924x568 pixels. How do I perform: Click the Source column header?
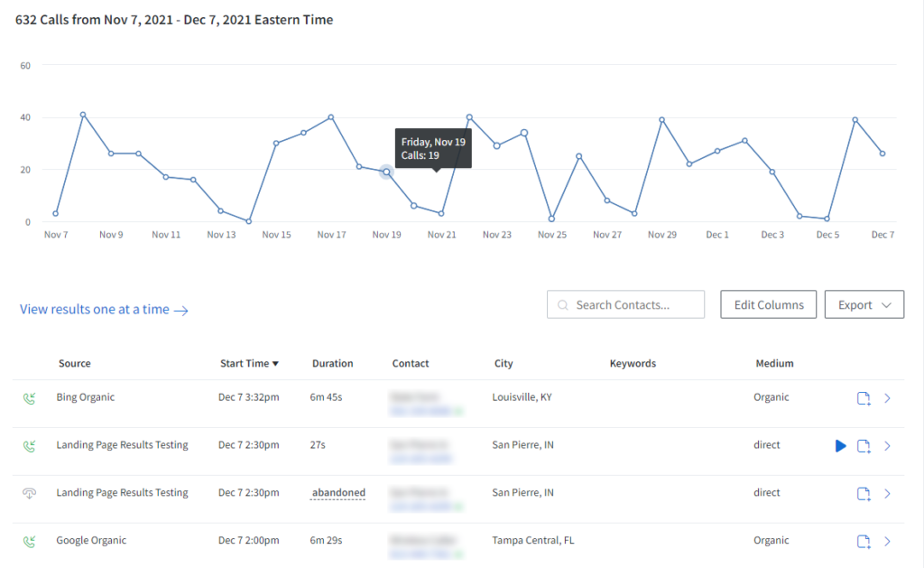point(74,363)
